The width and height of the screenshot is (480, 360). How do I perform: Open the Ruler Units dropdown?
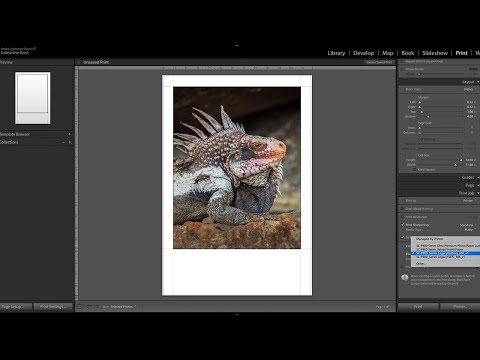(469, 89)
